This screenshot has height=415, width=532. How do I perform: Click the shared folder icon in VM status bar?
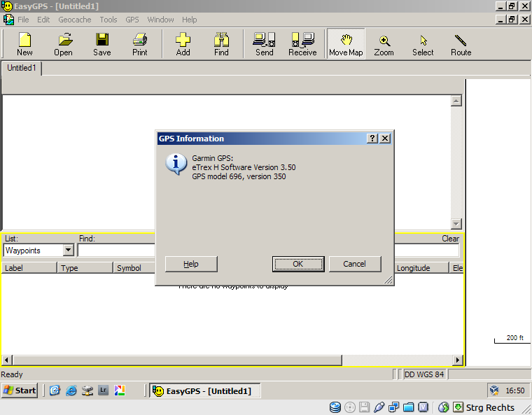point(409,407)
